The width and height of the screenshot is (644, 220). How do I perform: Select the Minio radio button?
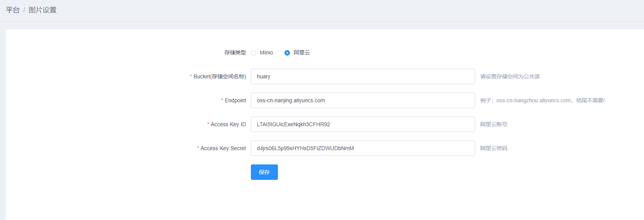tap(254, 53)
